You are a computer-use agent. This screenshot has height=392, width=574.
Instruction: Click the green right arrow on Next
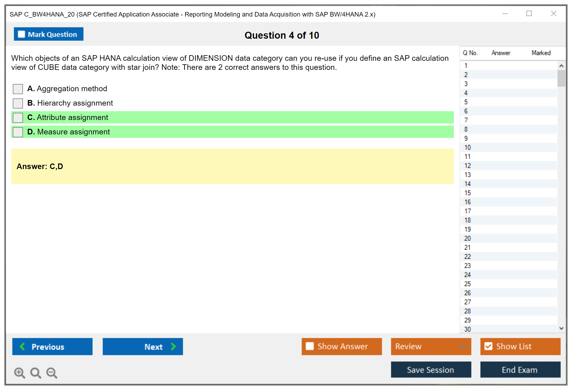(x=174, y=346)
